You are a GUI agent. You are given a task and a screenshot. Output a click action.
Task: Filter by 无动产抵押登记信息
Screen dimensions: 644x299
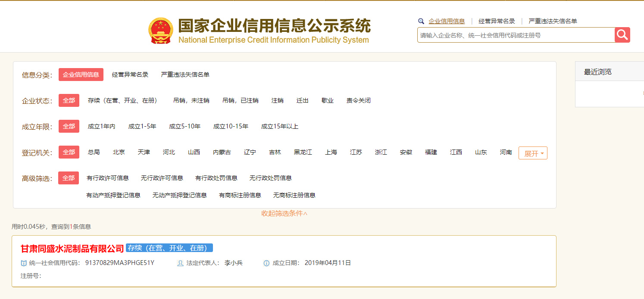[180, 195]
